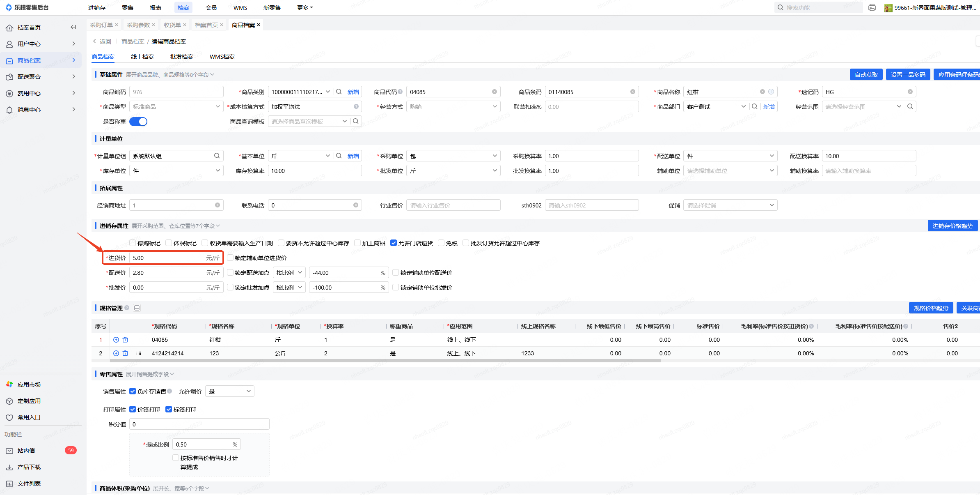Switch to the 线上档案 tab
This screenshot has width=980, height=495.
[142, 57]
